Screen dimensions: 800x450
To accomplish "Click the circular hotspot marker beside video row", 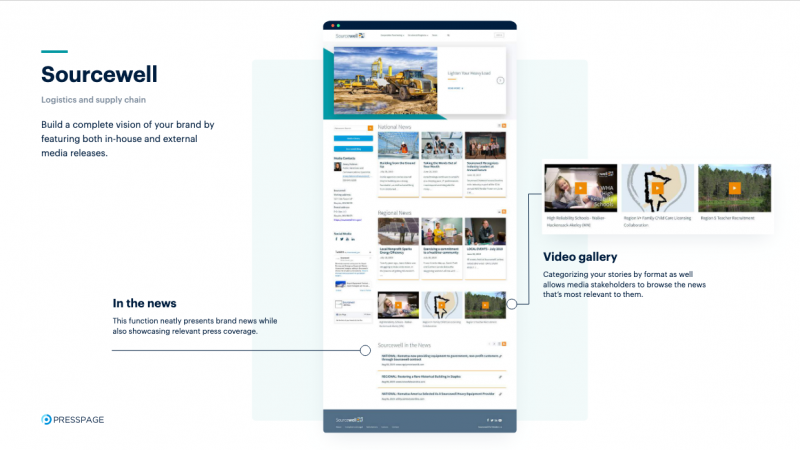I will (512, 304).
